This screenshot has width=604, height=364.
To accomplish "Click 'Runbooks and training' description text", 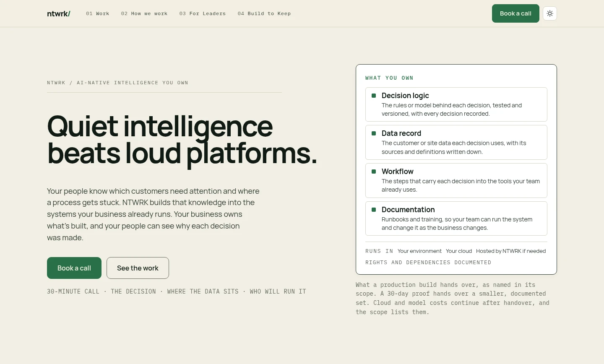I will click(457, 224).
